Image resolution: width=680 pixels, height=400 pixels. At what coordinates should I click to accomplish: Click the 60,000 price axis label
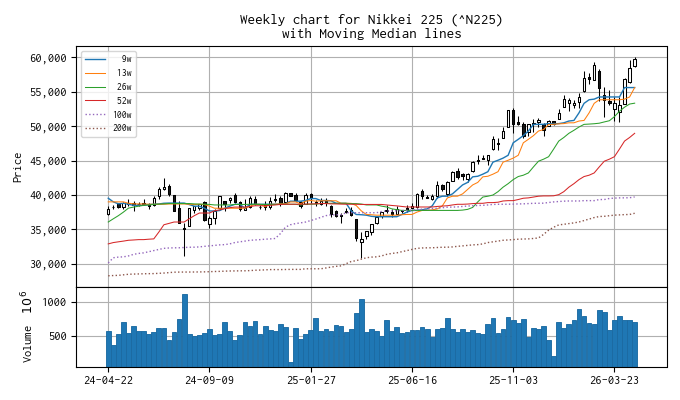pyautogui.click(x=48, y=58)
